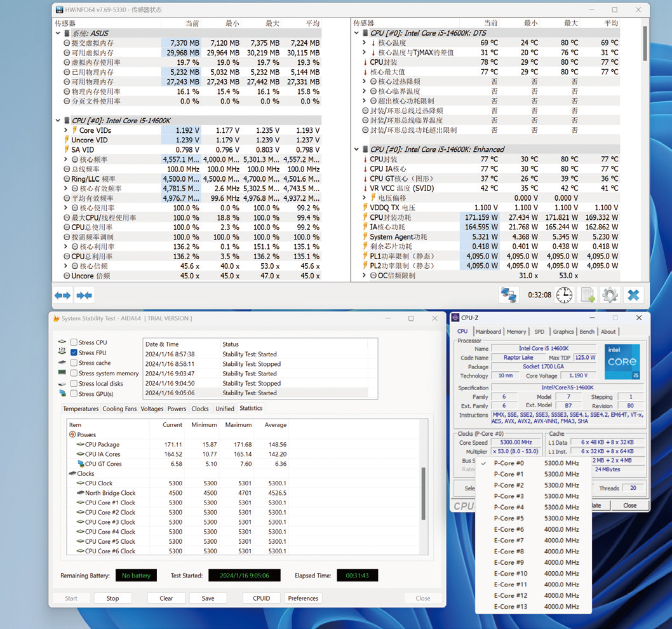This screenshot has width=672, height=629.
Task: Open the CPU-Z Bench tab
Action: pos(587,332)
